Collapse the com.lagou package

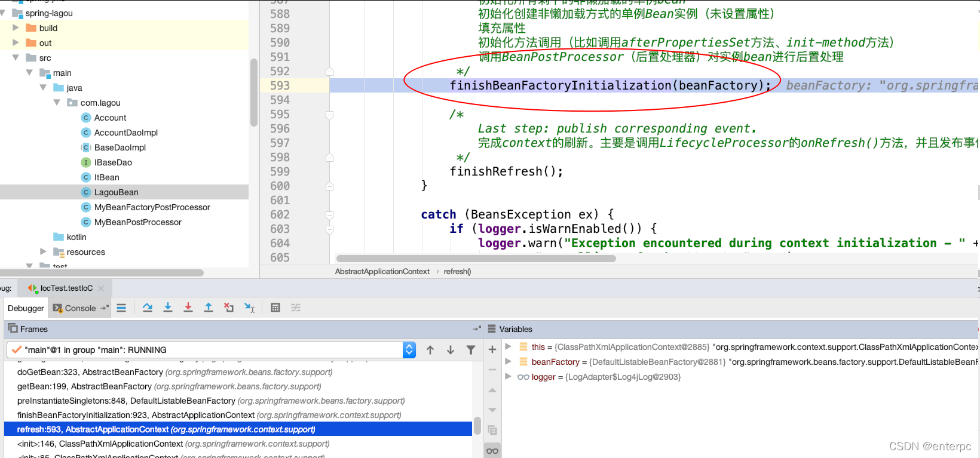click(x=57, y=102)
